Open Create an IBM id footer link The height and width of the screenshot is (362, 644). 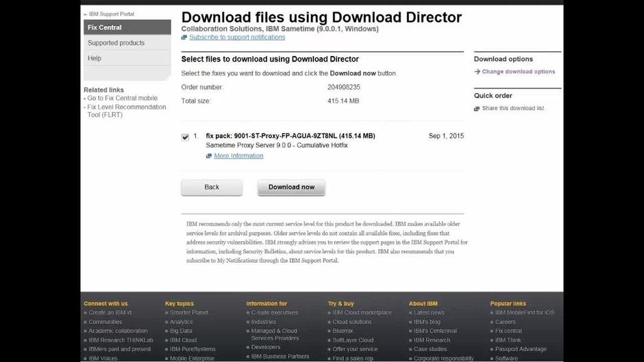[x=110, y=313]
